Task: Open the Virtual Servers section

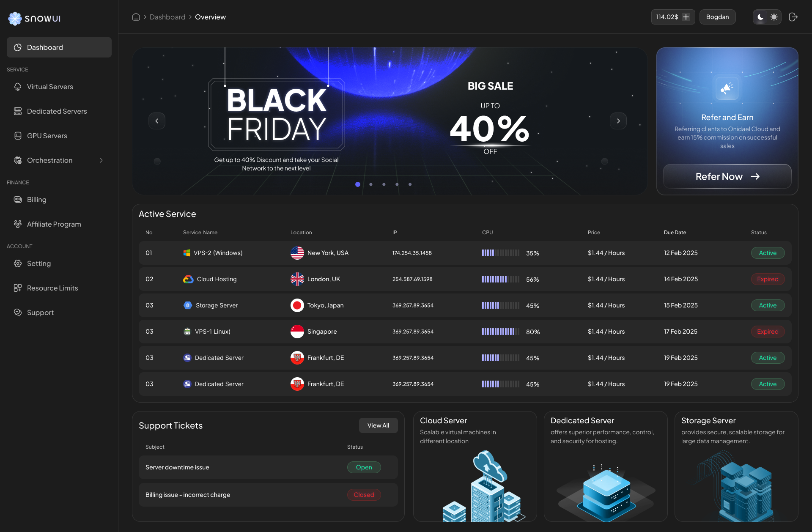Action: pos(49,87)
